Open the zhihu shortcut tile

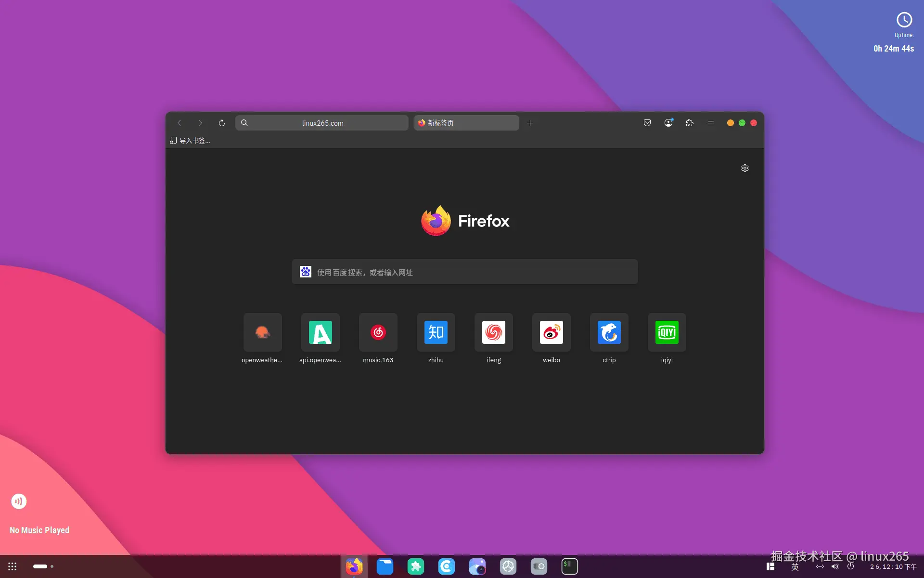(436, 333)
